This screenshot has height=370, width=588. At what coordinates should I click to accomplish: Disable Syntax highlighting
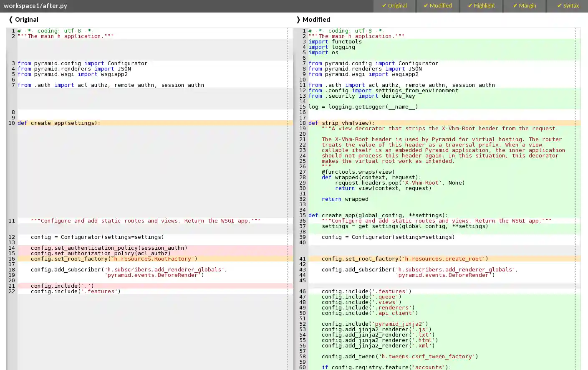pos(568,6)
